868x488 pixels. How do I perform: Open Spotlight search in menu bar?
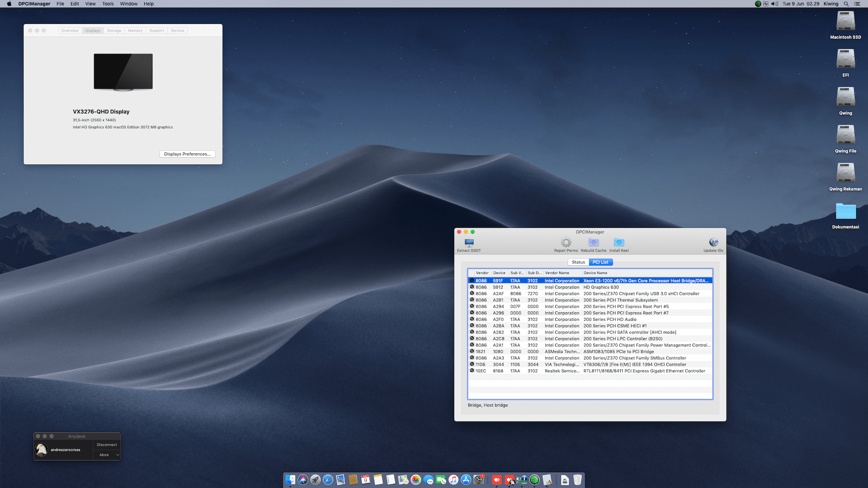pyautogui.click(x=846, y=4)
